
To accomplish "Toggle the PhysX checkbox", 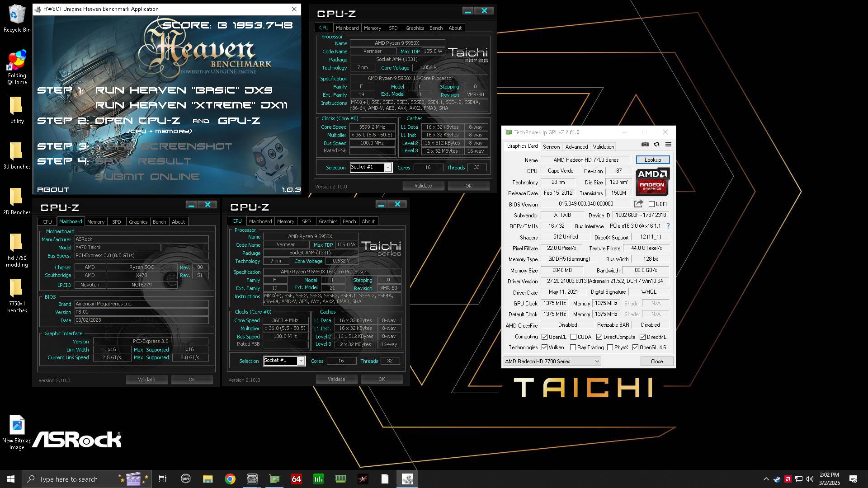I will point(610,347).
